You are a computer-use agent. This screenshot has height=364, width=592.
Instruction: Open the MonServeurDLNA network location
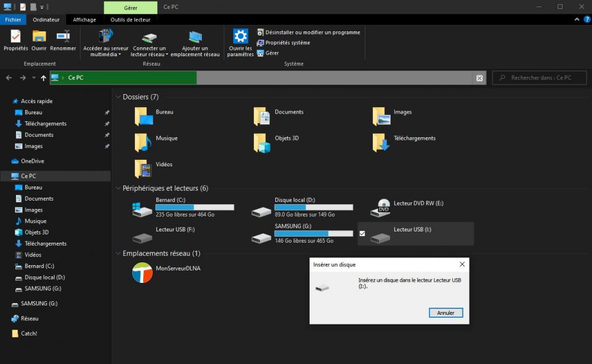(x=142, y=273)
